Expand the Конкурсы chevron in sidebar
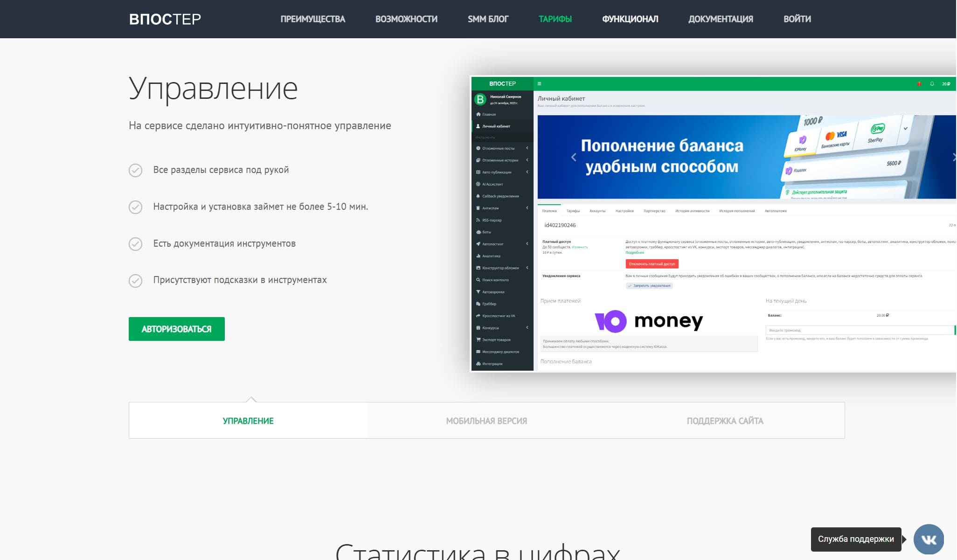Viewport: 957px width, 560px height. tap(527, 328)
